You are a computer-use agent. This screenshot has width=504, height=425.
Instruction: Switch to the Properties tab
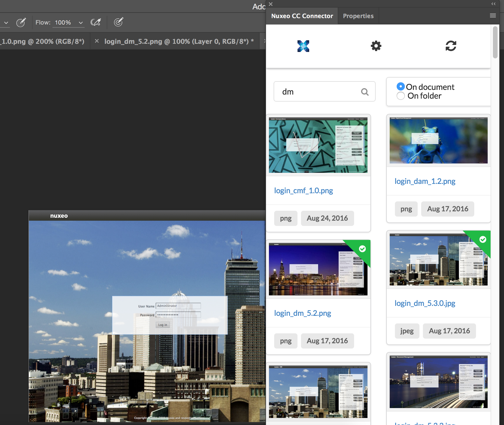(x=358, y=16)
